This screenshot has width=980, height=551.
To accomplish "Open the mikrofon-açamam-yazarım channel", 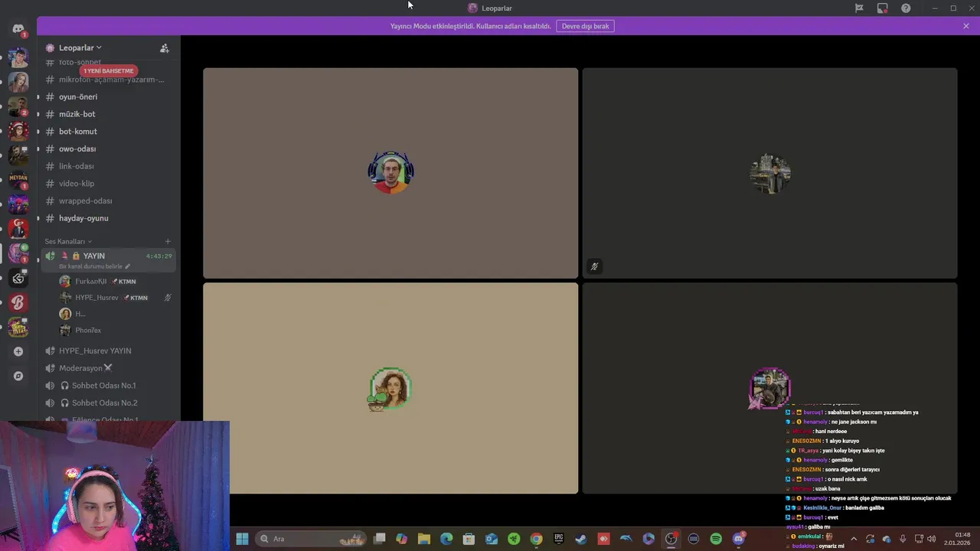I will (109, 80).
